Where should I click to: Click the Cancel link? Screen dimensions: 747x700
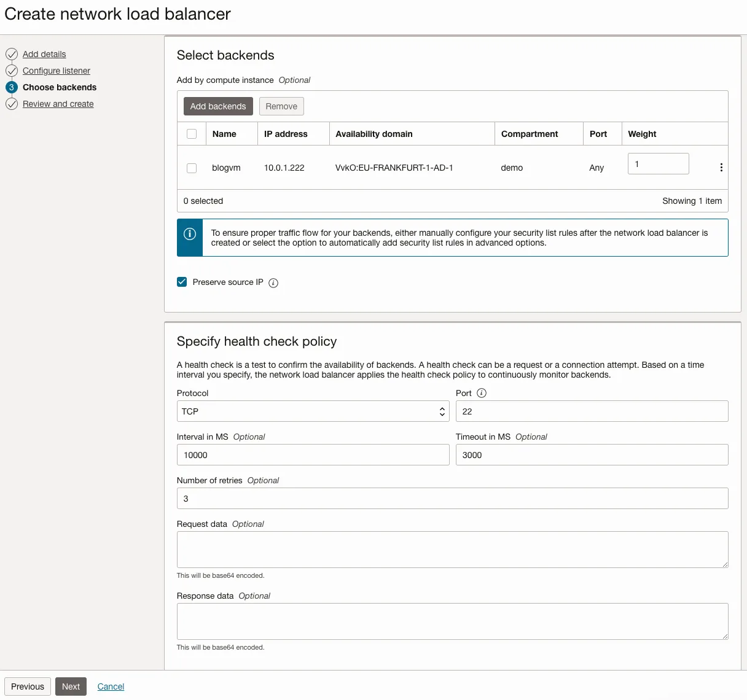click(111, 686)
